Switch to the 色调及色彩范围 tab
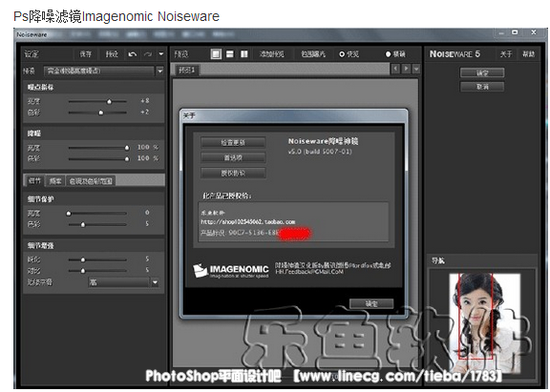 pyautogui.click(x=91, y=181)
